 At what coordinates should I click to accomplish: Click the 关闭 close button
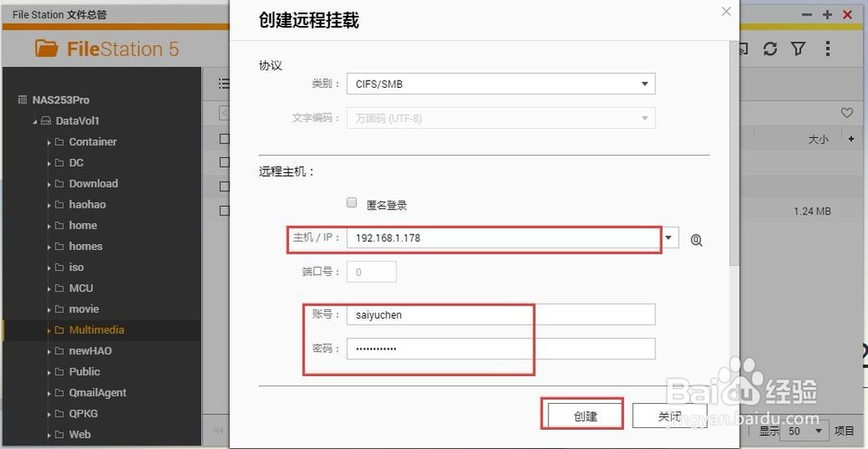tap(670, 415)
